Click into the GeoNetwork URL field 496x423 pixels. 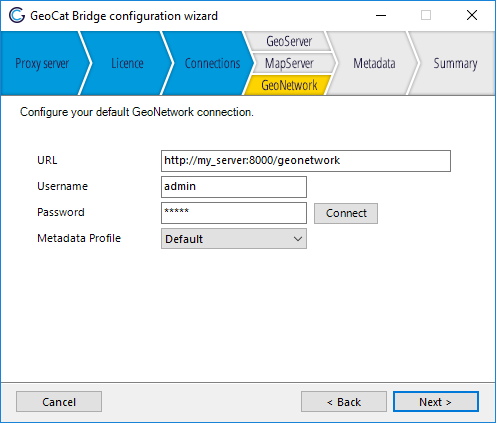[306, 161]
